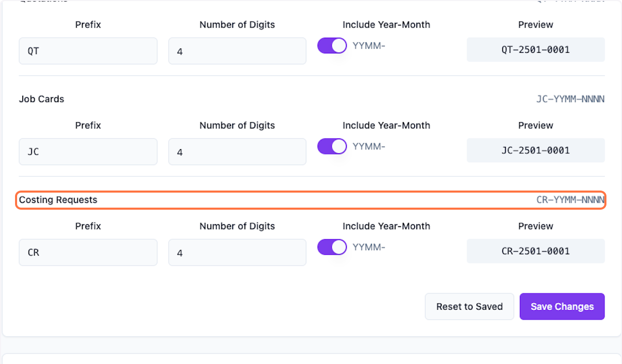Select Quotations Number of Digits field
The image size is (622, 364).
[x=237, y=51]
